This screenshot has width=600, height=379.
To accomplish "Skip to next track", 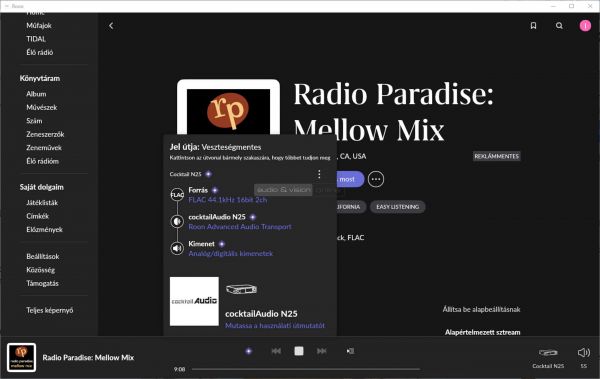I will pos(321,351).
